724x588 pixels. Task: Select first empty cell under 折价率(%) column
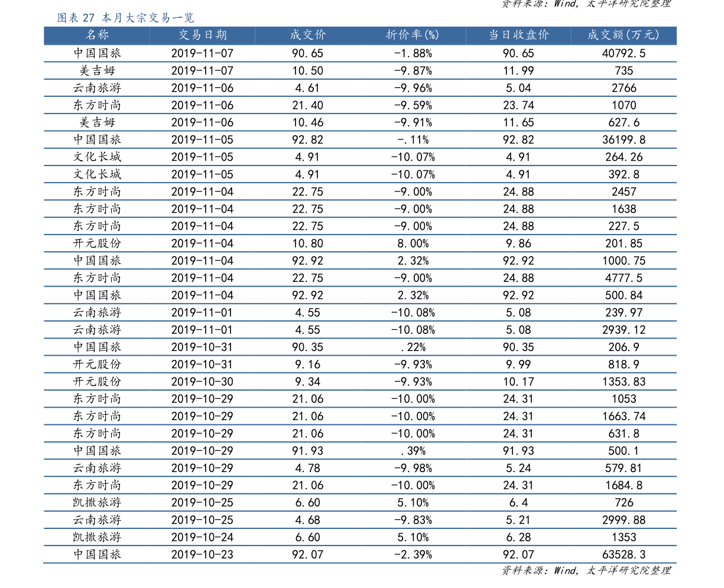pos(413,53)
